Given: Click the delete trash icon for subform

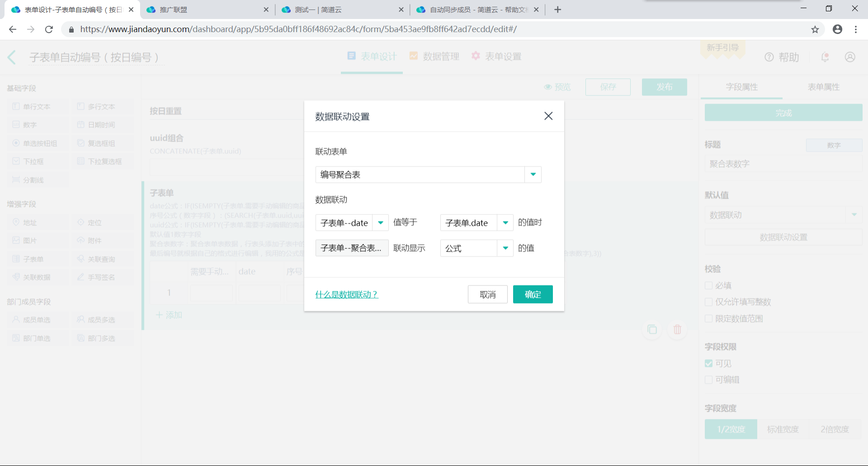Looking at the screenshot, I should click(x=677, y=329).
